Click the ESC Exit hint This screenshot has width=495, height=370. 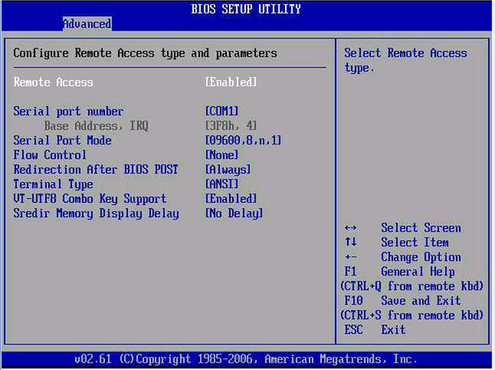click(x=375, y=330)
